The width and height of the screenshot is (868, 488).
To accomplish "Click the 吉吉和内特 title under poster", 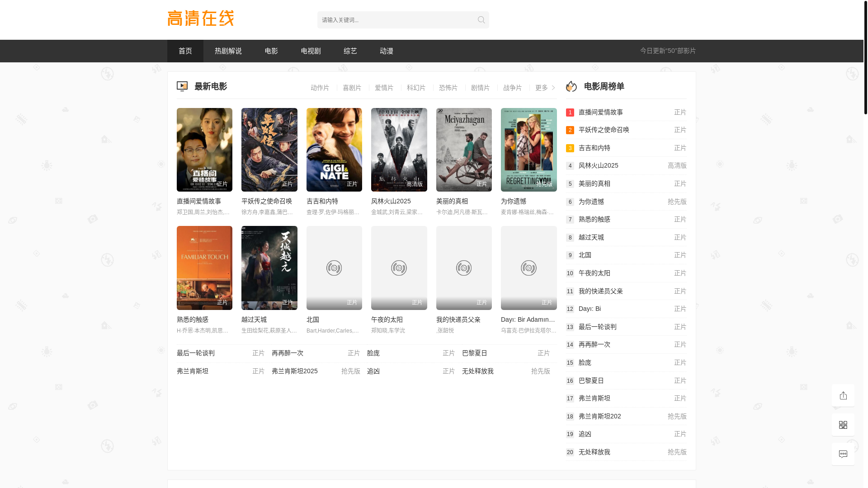I will (x=322, y=201).
